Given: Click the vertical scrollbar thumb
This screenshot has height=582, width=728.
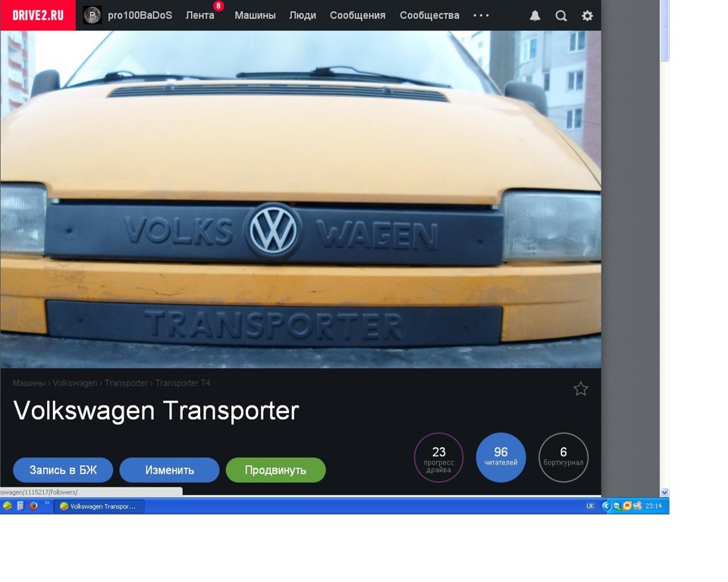Looking at the screenshot, I should [664, 30].
